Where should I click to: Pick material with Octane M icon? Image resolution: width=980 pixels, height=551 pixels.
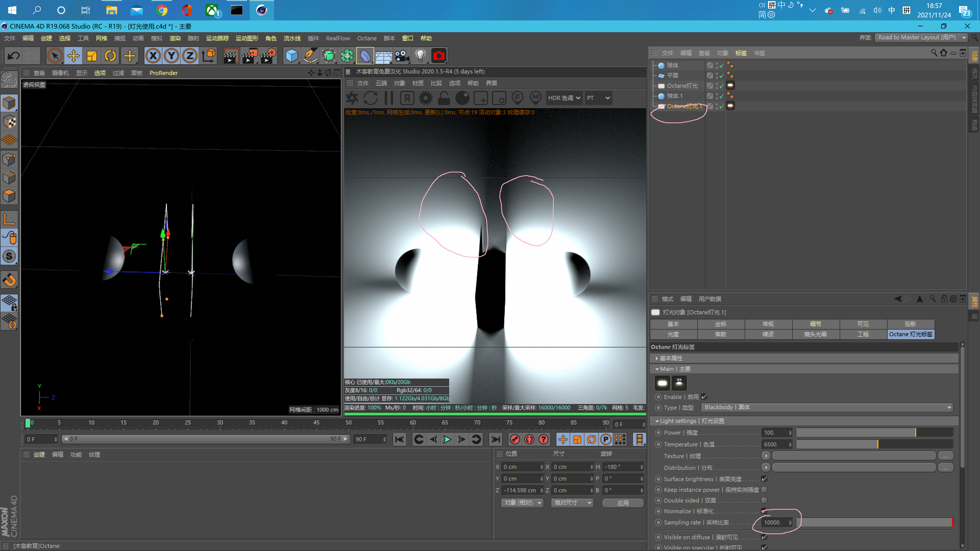coord(536,98)
